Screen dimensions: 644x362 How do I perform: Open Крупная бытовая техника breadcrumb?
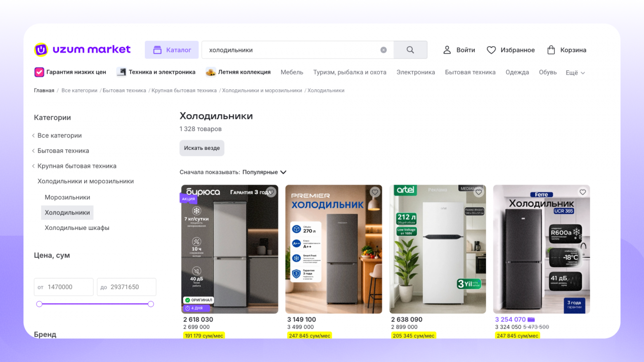[x=184, y=90]
